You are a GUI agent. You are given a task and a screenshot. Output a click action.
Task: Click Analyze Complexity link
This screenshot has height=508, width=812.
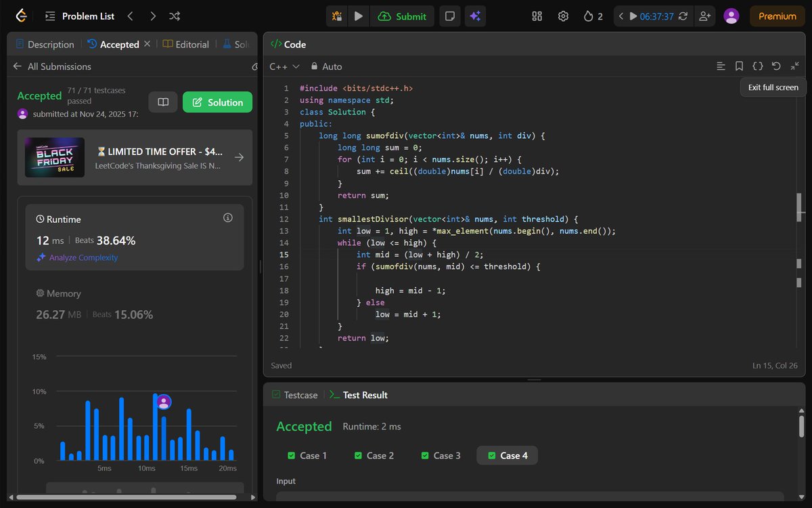click(x=77, y=257)
